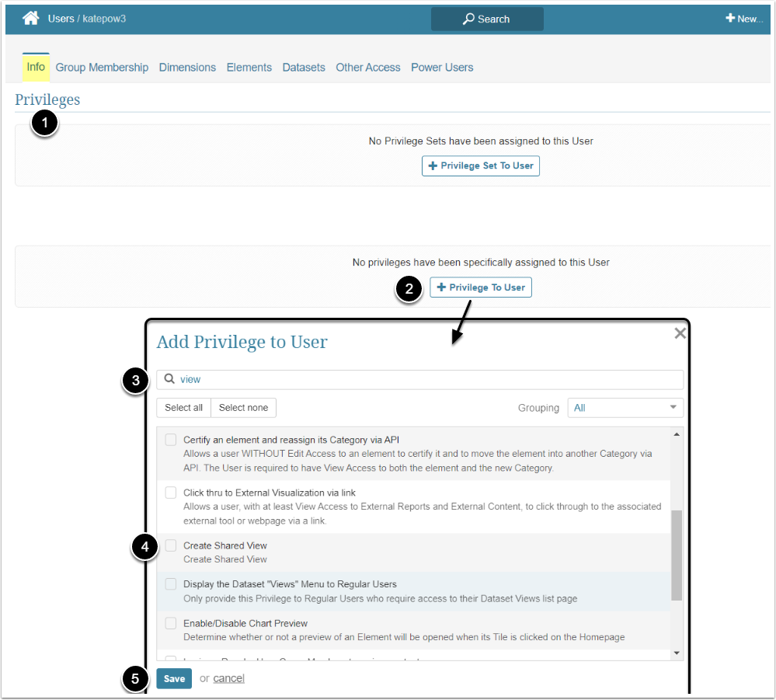Screen dimensions: 776x700
Task: Open the Info tab
Action: [x=36, y=67]
